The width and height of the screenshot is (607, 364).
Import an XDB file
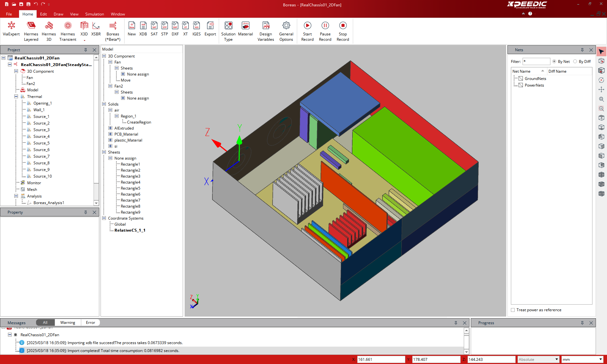(143, 29)
